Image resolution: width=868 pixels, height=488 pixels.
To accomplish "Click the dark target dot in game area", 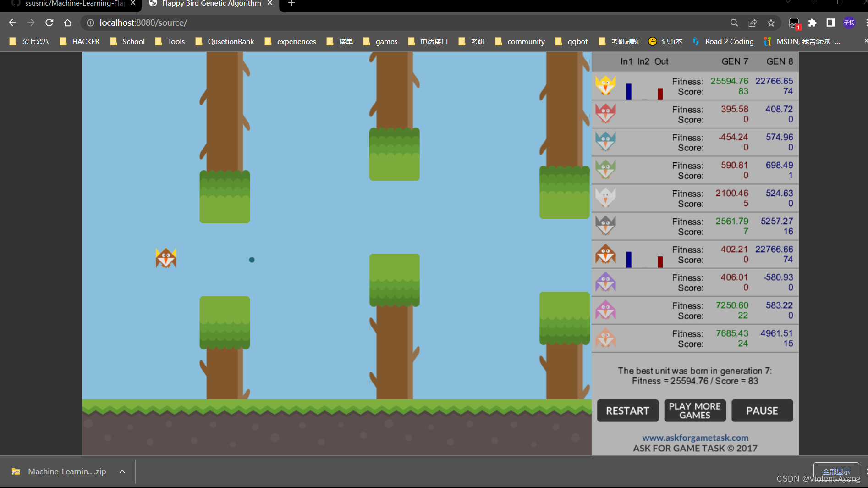I will pos(252,260).
